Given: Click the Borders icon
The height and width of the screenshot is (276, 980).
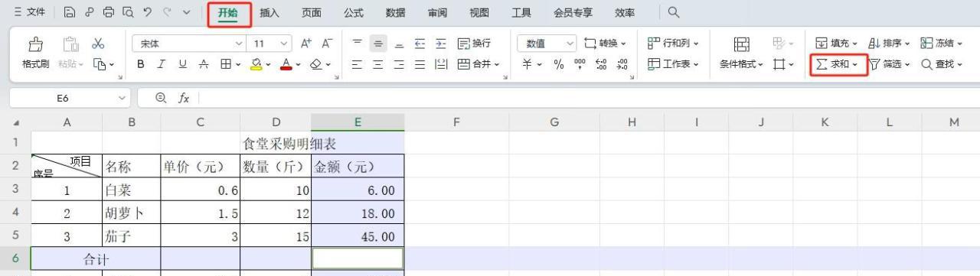Looking at the screenshot, I should (x=226, y=65).
